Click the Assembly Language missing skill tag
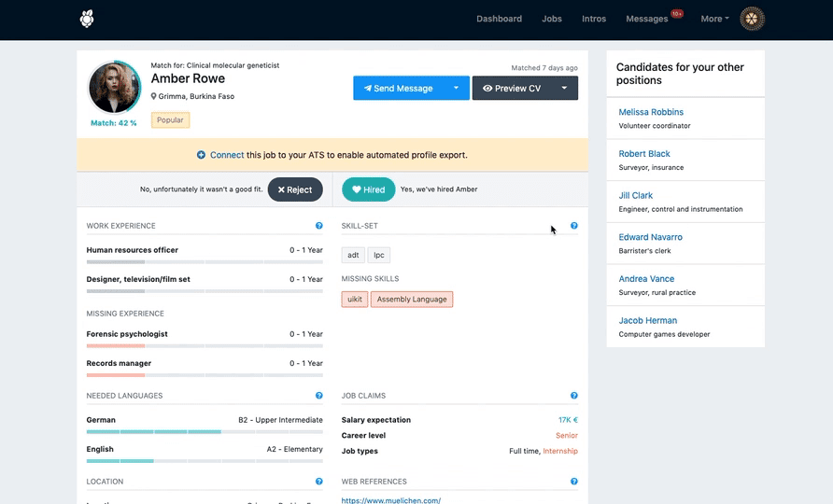833x504 pixels. tap(412, 299)
